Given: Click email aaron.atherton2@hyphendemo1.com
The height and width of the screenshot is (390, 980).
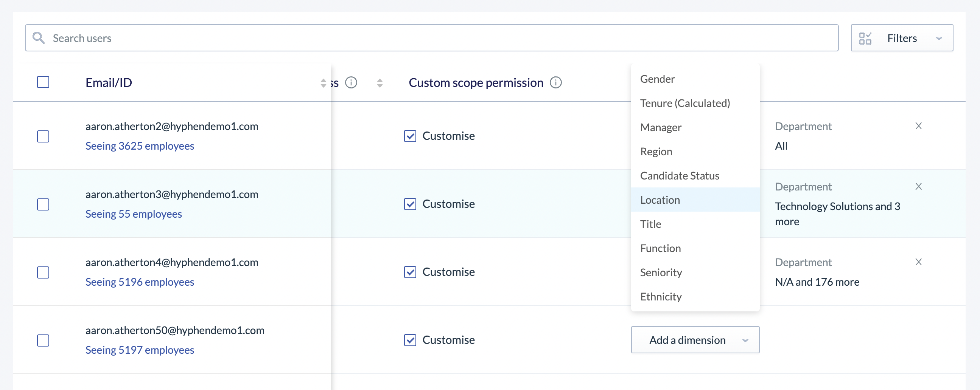Looking at the screenshot, I should coord(172,126).
